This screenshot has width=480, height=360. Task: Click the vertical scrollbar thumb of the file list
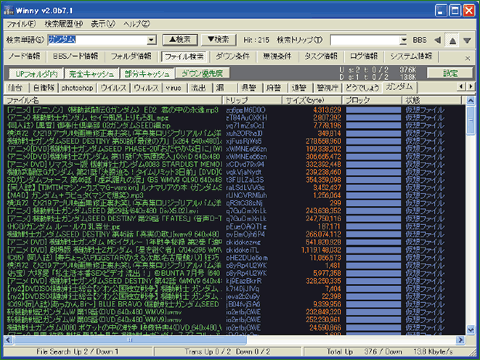[470, 119]
